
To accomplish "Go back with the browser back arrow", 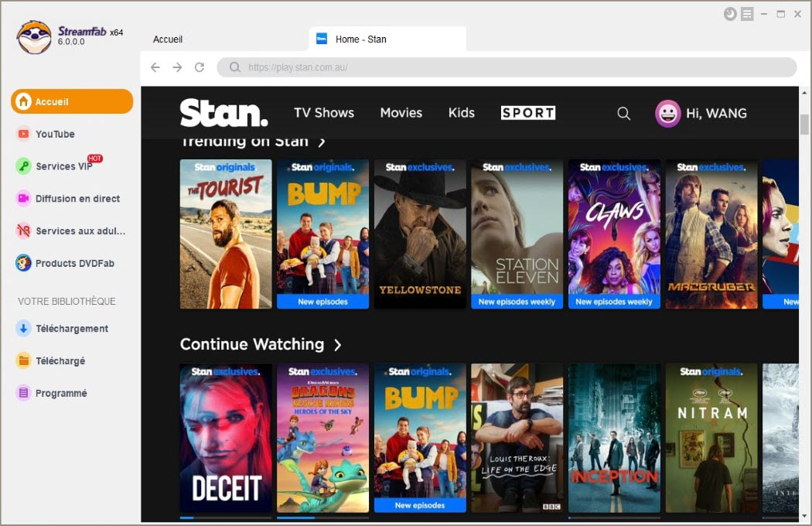I will (x=155, y=67).
